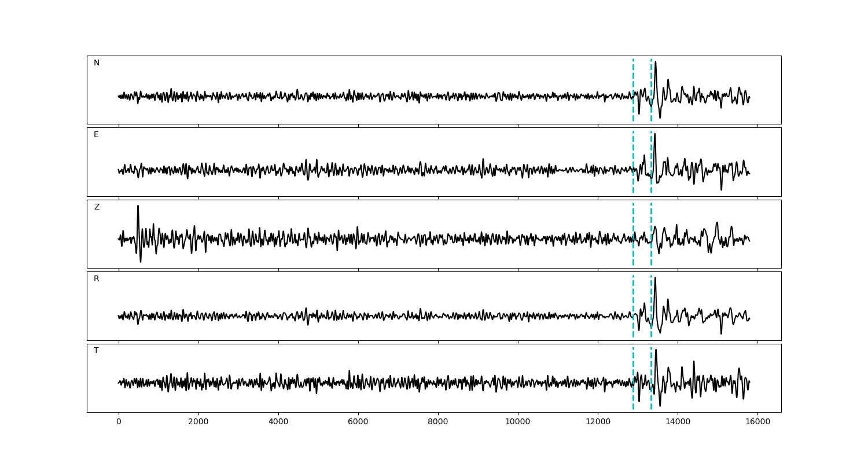This screenshot has width=868, height=463.
Task: Pick the left dashed marker in R panel
Action: [633, 292]
